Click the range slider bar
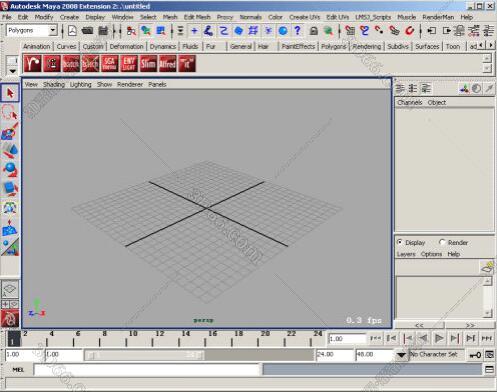This screenshot has height=392, width=497. [144, 355]
